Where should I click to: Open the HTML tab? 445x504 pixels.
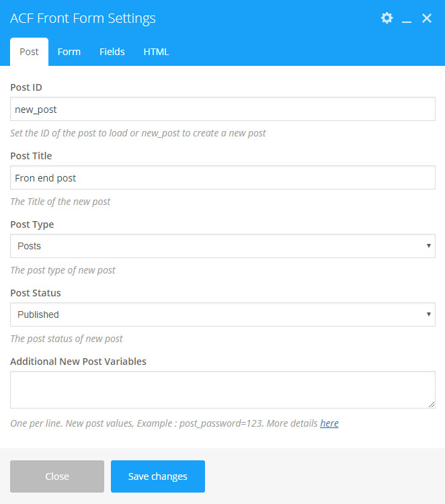click(156, 52)
